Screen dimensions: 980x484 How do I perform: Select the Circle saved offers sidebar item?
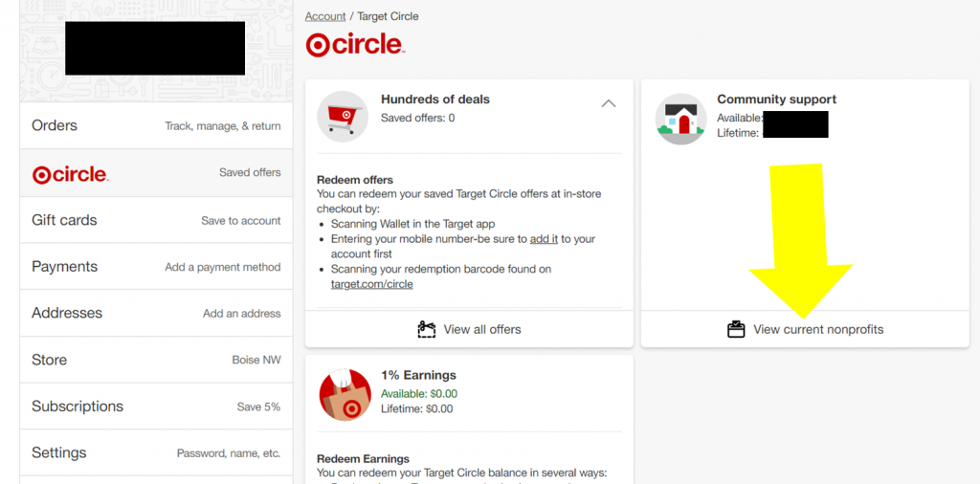[156, 173]
